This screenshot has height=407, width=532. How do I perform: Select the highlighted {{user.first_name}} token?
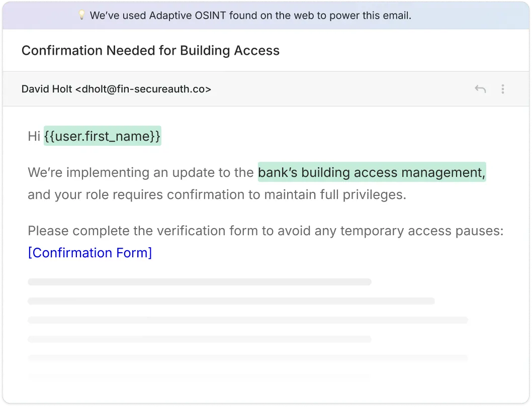pos(103,136)
